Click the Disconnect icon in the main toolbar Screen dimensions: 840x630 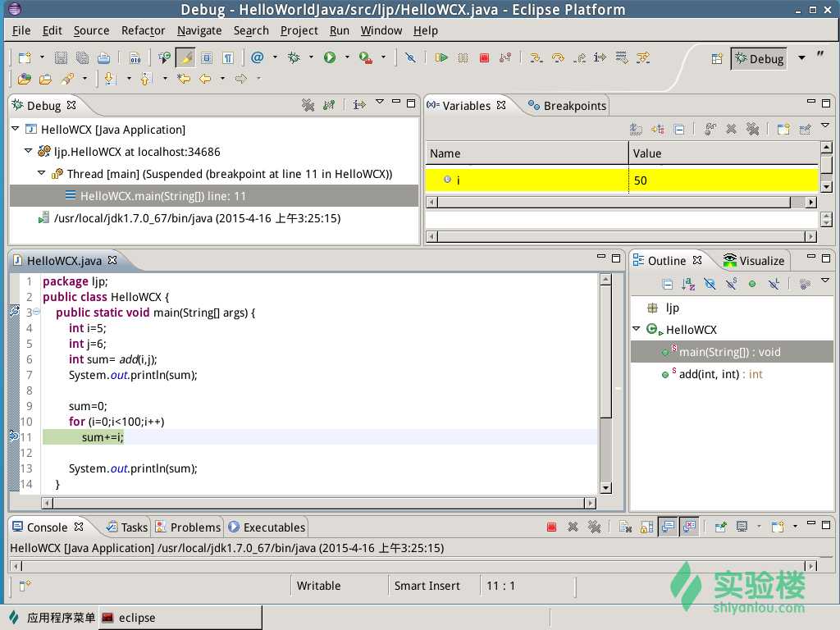tap(505, 58)
